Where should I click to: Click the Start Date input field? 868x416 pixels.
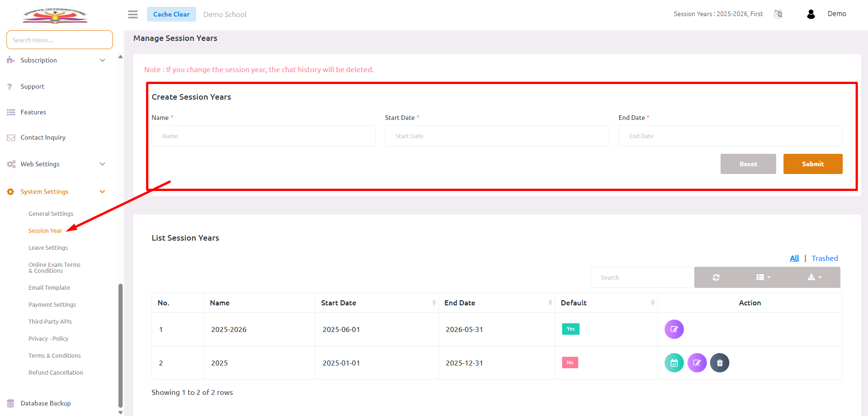[496, 136]
